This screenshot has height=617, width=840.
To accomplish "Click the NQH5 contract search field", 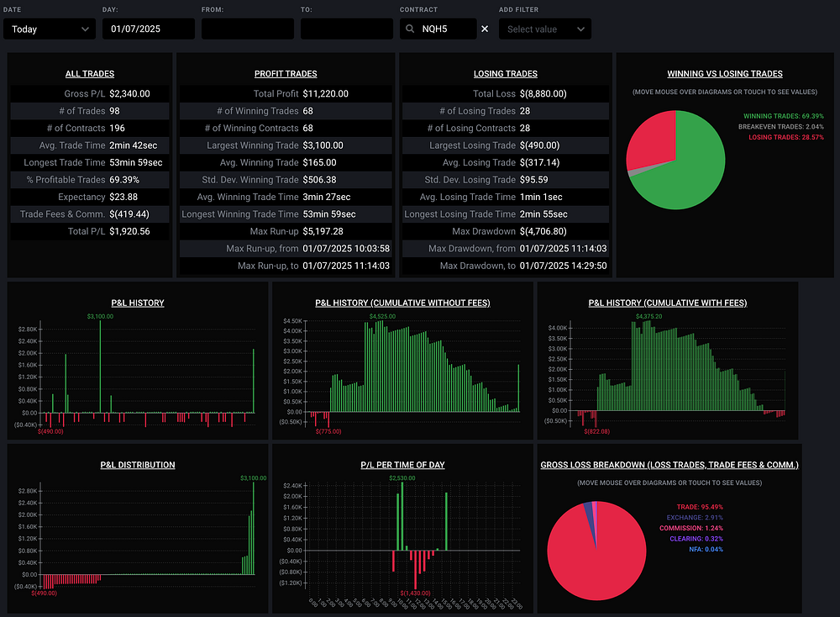I will pos(438,29).
